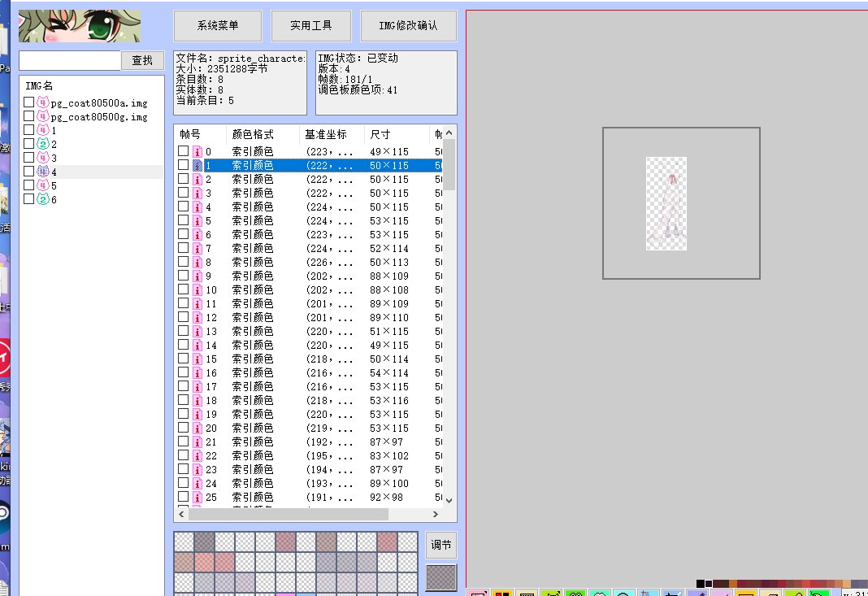Select frame row 18 with size 53×116
Viewport: 868px width, 596px height.
pyautogui.click(x=310, y=401)
